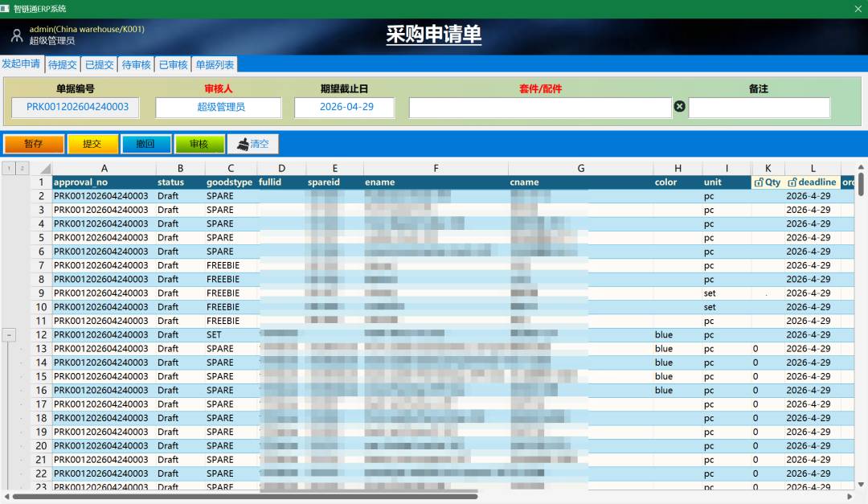
Task: Click the lock icon in the Qty header
Action: coord(759,182)
